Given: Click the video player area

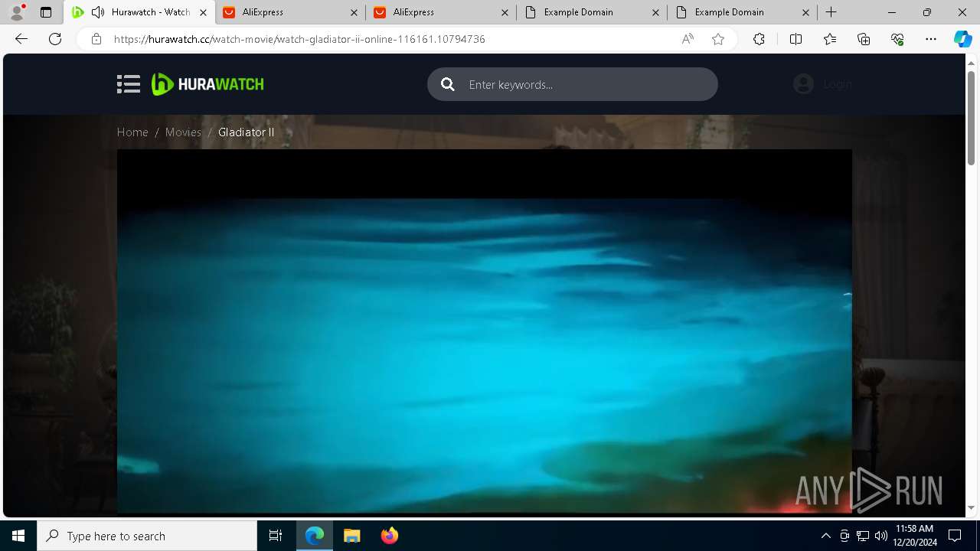Looking at the screenshot, I should coord(484,331).
